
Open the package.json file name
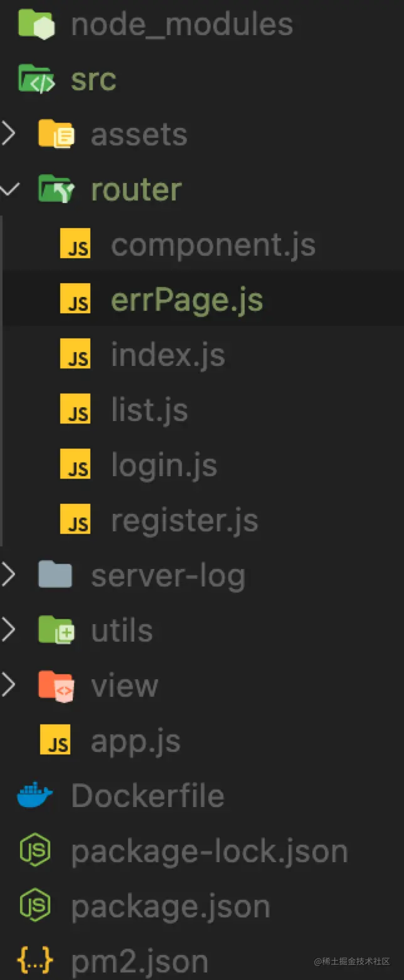171,907
